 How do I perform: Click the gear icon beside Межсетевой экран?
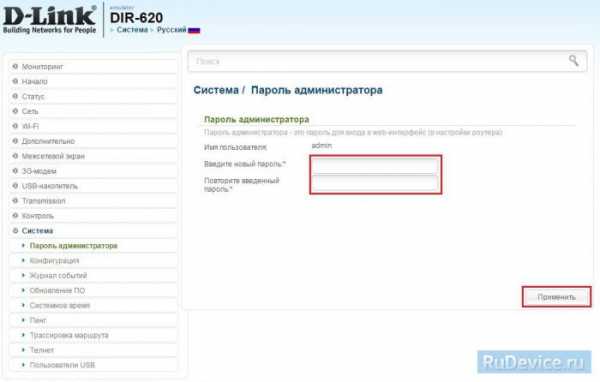[15, 156]
